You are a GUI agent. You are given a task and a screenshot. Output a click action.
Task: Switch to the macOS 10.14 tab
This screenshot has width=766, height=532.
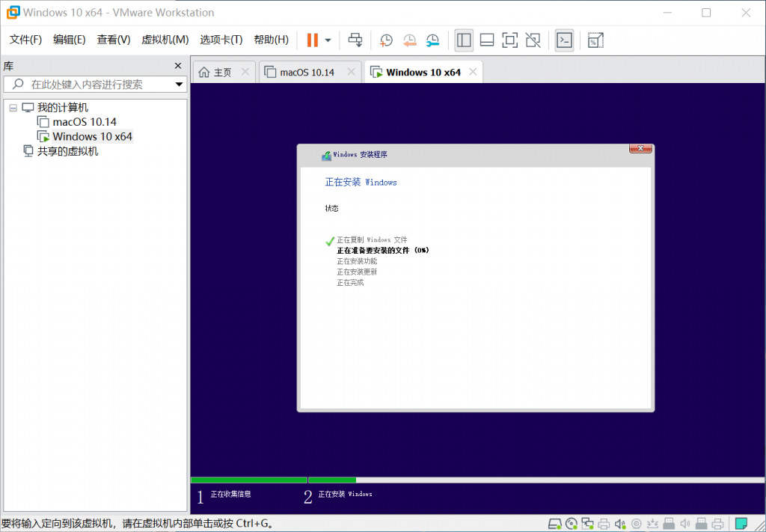[x=307, y=72]
